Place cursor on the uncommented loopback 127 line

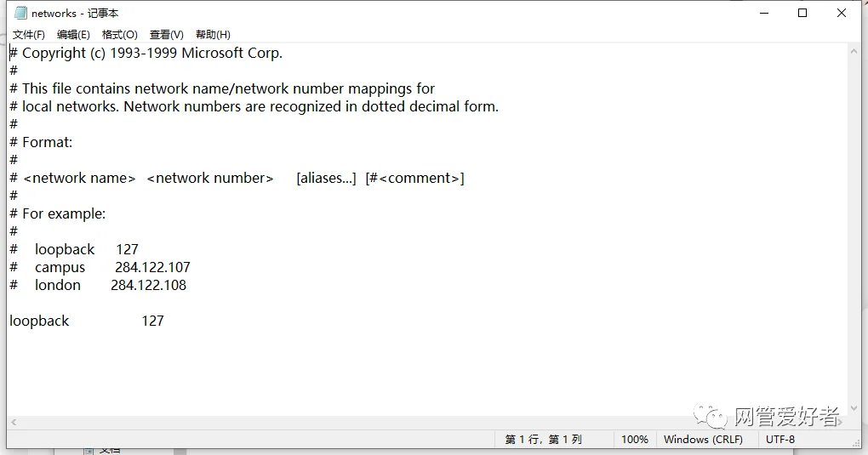click(x=86, y=321)
